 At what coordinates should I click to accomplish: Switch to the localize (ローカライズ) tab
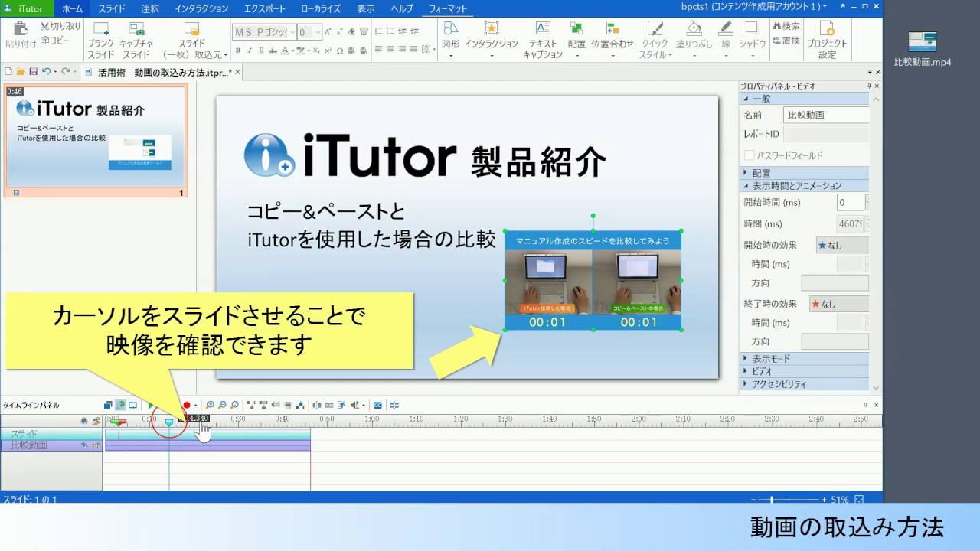point(322,9)
